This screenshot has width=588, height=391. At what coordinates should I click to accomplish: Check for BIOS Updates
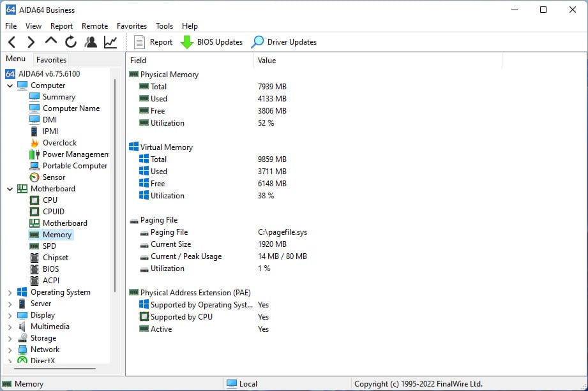tap(211, 42)
